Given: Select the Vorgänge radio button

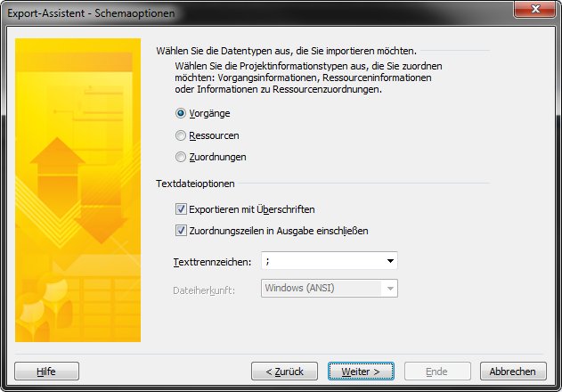Looking at the screenshot, I should click(x=182, y=113).
